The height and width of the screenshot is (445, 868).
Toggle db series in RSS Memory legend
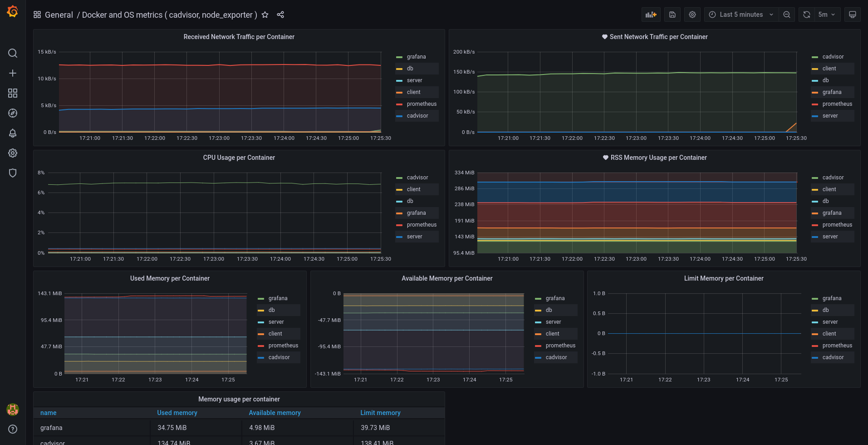[x=825, y=201]
